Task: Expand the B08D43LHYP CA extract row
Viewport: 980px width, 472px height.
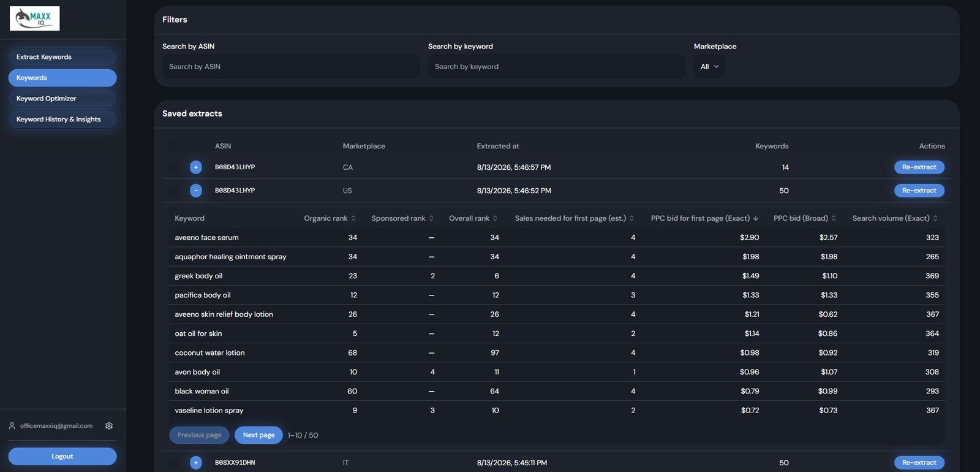Action: (x=196, y=167)
